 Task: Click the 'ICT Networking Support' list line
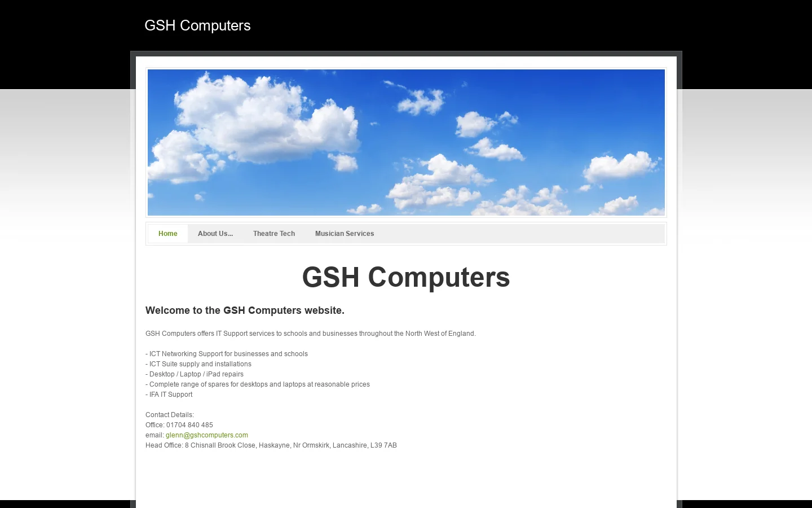click(227, 354)
